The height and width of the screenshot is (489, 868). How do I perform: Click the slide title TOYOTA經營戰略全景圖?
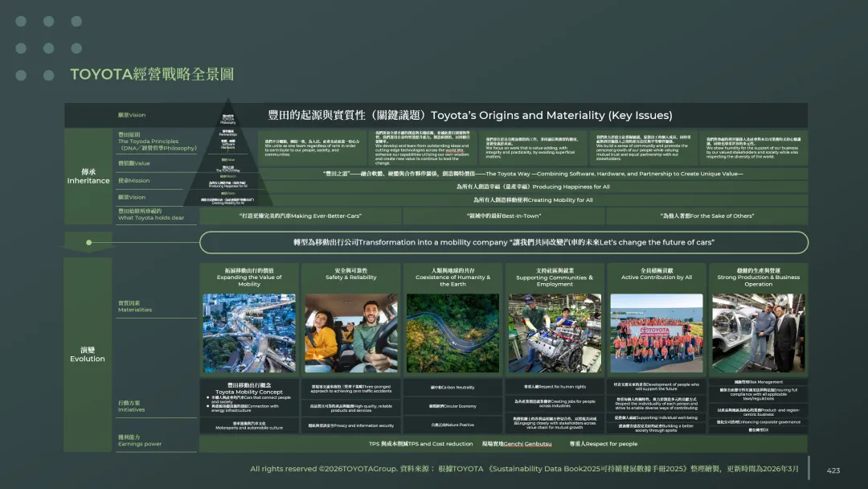pyautogui.click(x=152, y=74)
